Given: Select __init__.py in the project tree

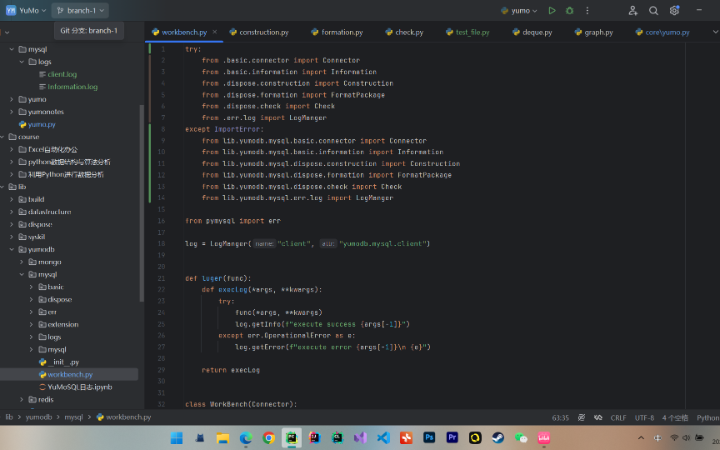Looking at the screenshot, I should pyautogui.click(x=65, y=362).
